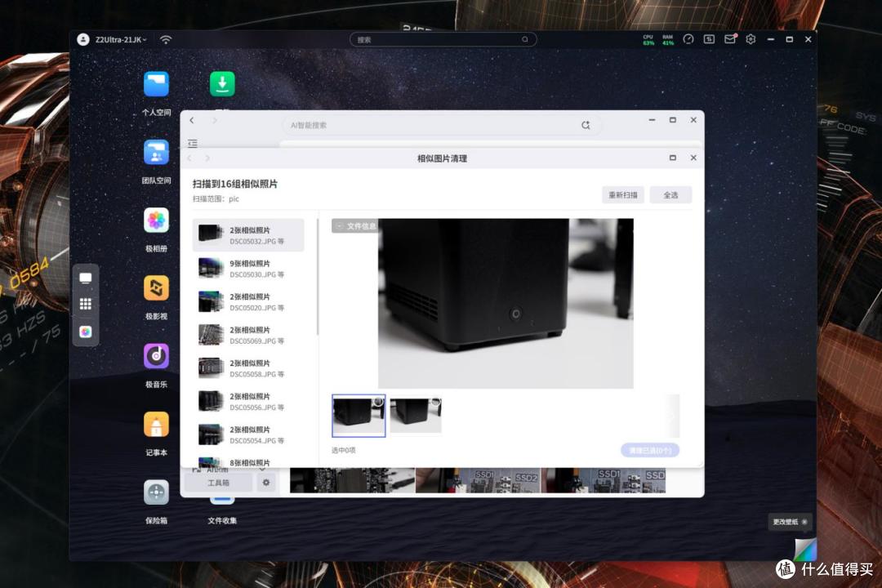Toggle the sidebar collapse icon in photo window
The width and height of the screenshot is (882, 588).
coord(193,143)
